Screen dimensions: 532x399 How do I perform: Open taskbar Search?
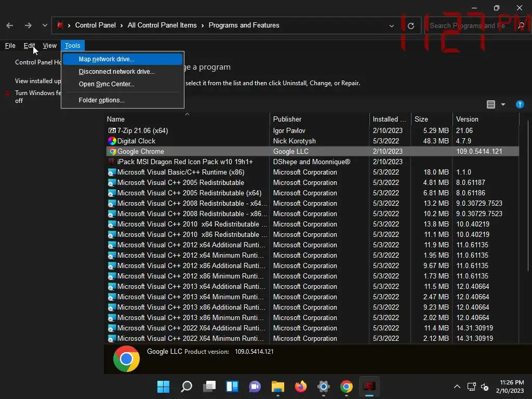coord(187,387)
